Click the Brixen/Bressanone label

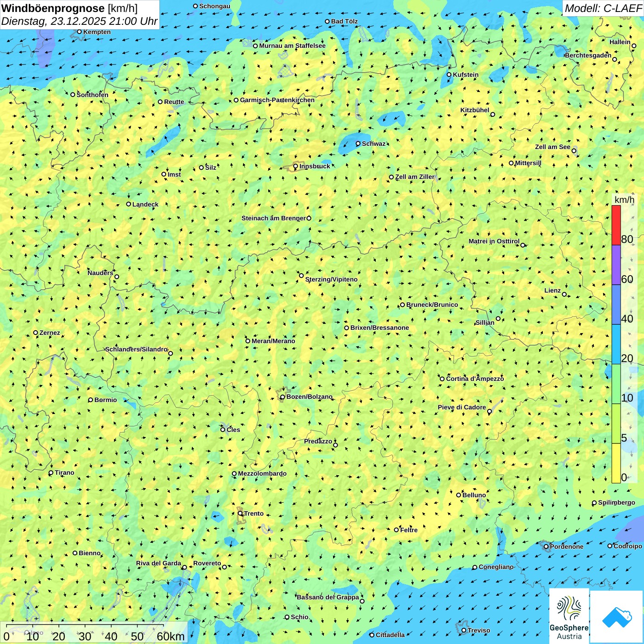[x=379, y=328]
